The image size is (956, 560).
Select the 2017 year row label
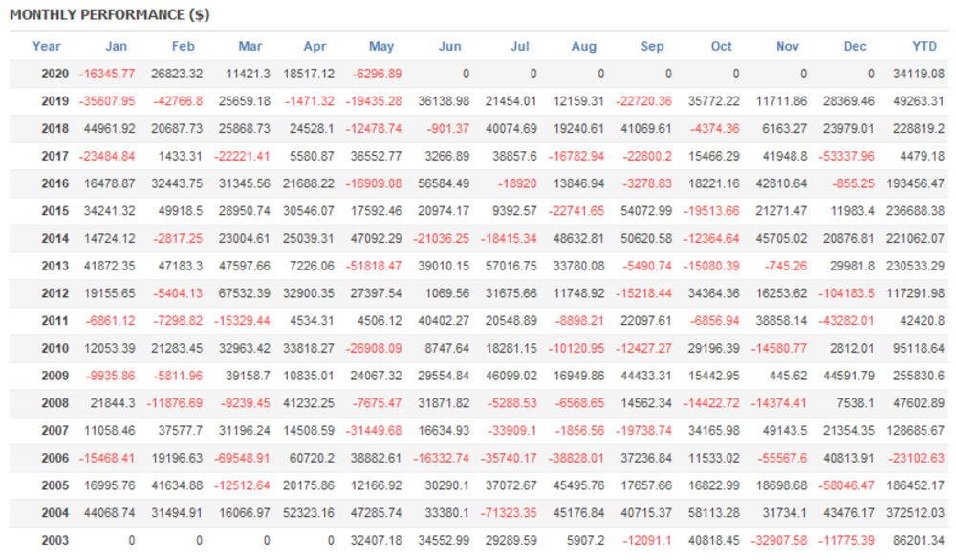click(x=55, y=156)
